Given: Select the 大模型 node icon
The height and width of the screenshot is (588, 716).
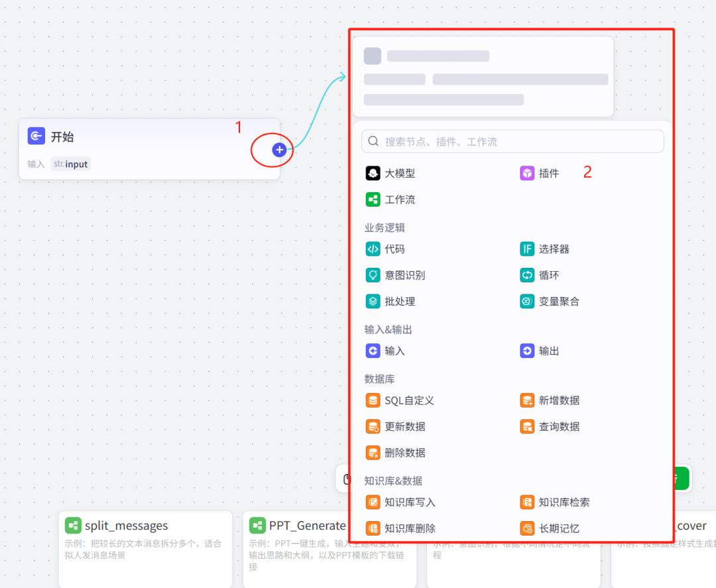Looking at the screenshot, I should click(373, 174).
